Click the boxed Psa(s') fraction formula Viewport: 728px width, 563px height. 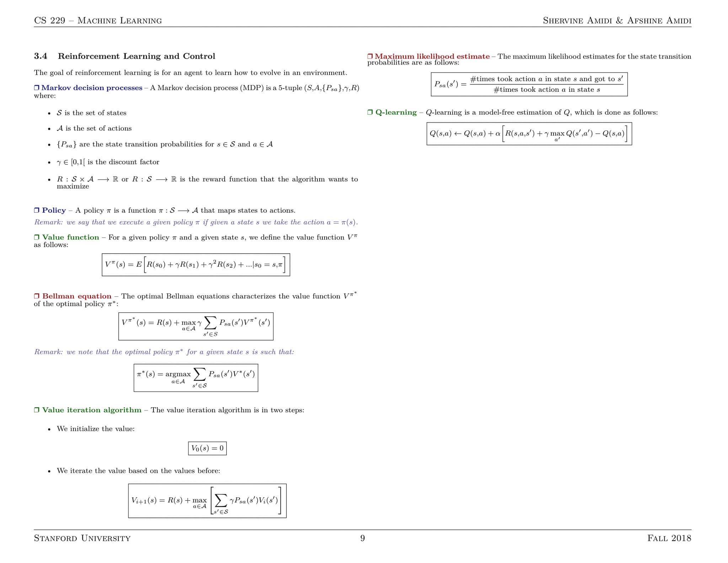click(529, 84)
